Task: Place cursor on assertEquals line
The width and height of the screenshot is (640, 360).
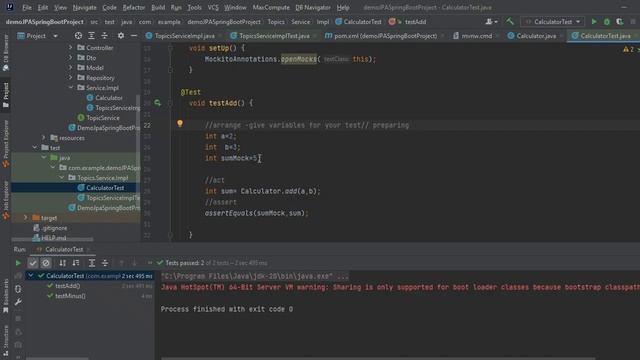Action: pyautogui.click(x=257, y=213)
